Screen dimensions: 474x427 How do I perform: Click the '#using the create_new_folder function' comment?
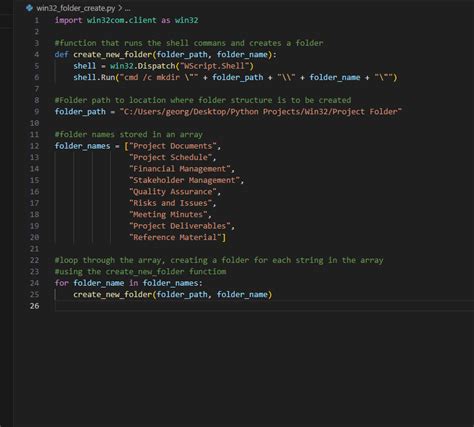(140, 272)
